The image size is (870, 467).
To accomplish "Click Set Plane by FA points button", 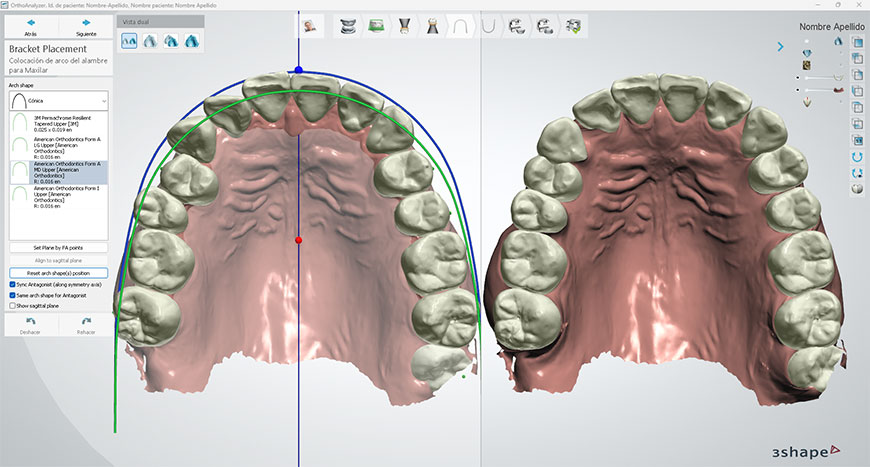I will pyautogui.click(x=58, y=247).
